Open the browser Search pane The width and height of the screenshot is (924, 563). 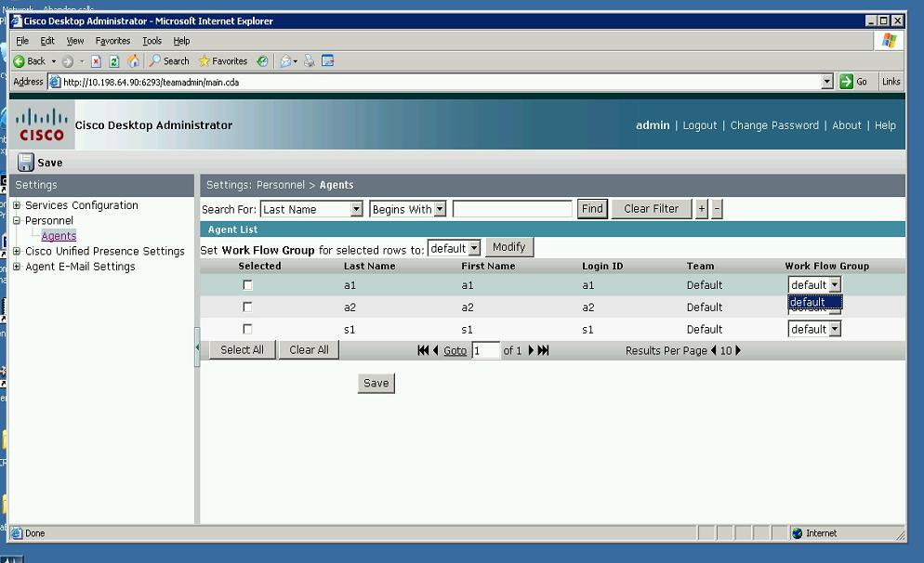169,61
